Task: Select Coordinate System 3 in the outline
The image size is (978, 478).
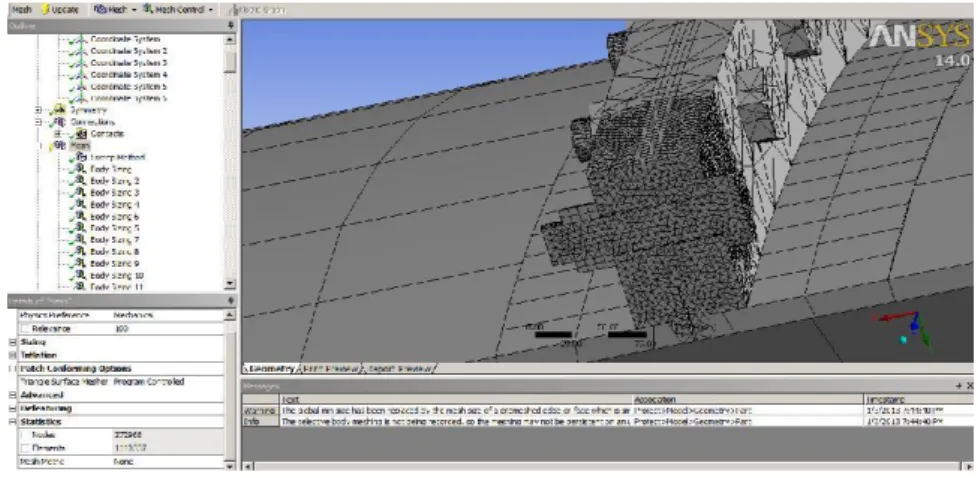Action: (128, 63)
